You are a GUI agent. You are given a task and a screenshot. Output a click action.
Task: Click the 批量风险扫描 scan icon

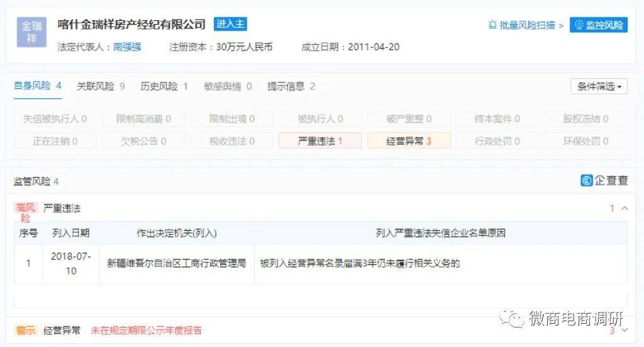492,25
